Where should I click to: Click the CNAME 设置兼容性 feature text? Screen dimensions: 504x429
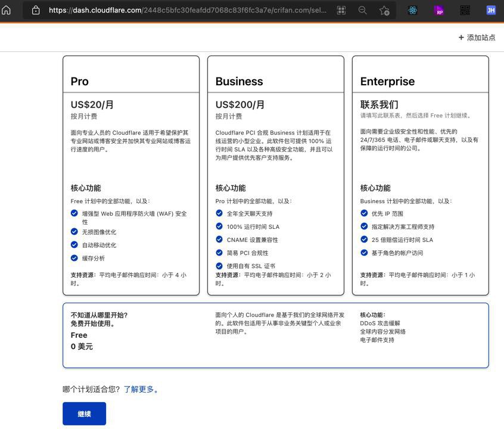click(253, 240)
